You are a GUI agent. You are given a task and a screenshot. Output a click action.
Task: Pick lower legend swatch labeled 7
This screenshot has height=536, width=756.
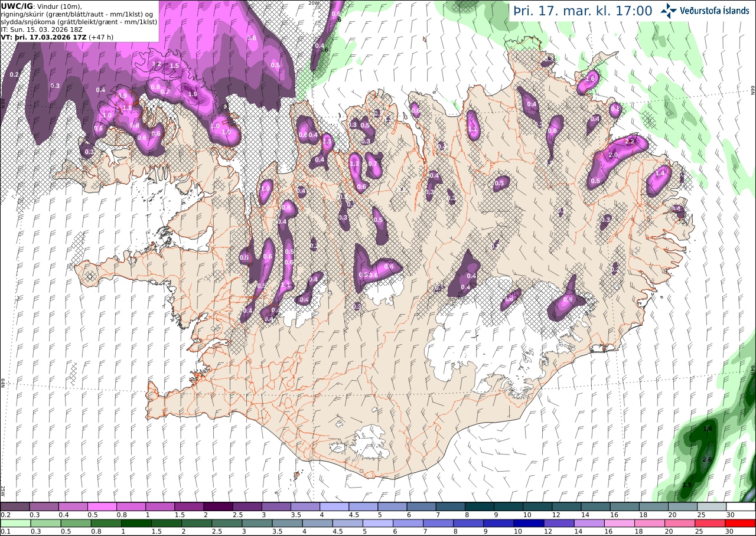[x=438, y=523]
